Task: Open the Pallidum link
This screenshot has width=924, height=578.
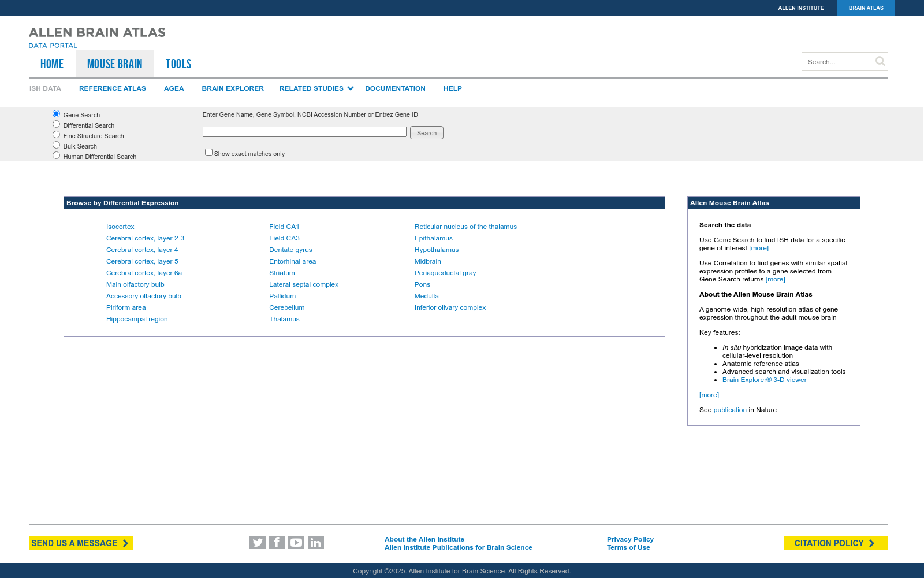Action: pyautogui.click(x=282, y=296)
